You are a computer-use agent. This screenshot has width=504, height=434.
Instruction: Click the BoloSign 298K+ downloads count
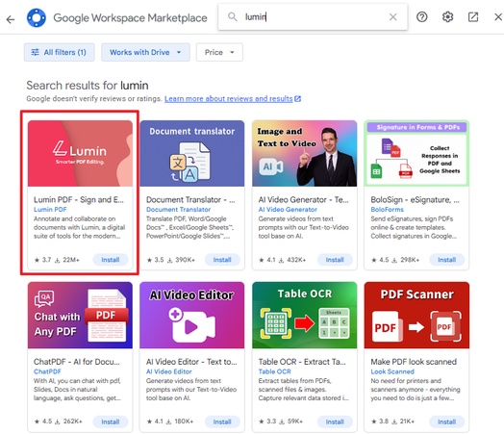point(406,260)
